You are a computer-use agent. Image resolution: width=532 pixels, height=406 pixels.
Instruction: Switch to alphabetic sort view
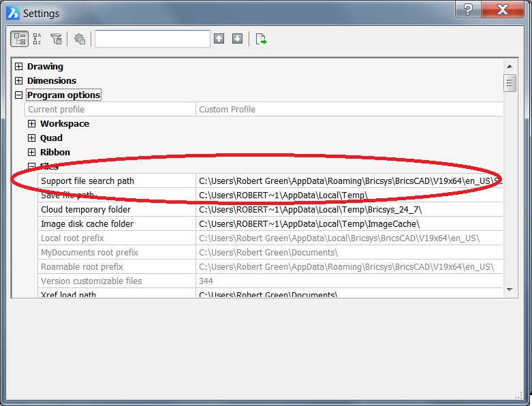point(37,39)
